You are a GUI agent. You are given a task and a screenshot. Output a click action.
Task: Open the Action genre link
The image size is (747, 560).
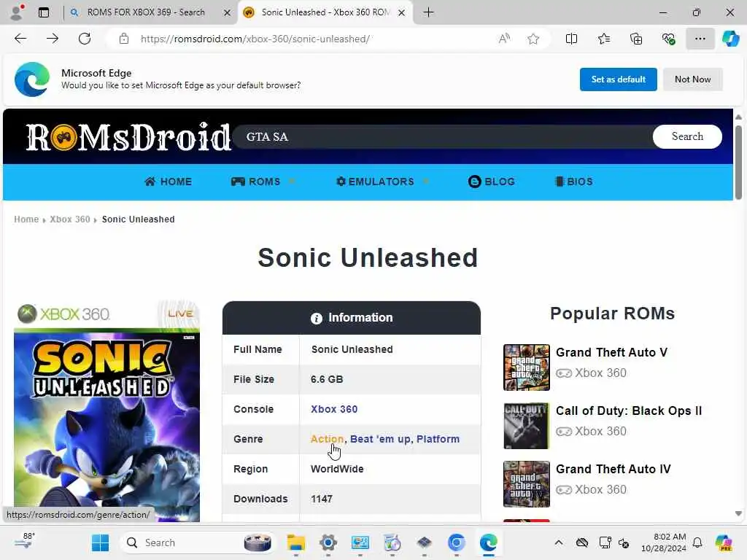tap(327, 439)
